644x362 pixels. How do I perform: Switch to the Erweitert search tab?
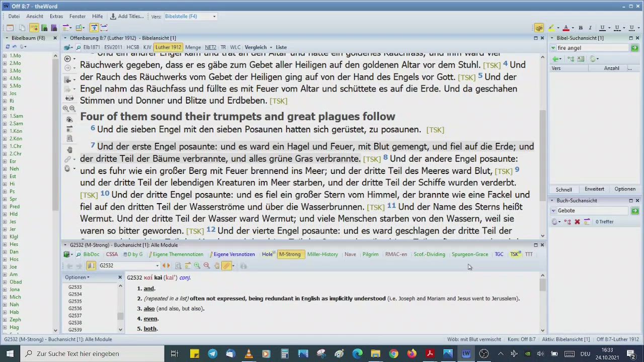[594, 189]
